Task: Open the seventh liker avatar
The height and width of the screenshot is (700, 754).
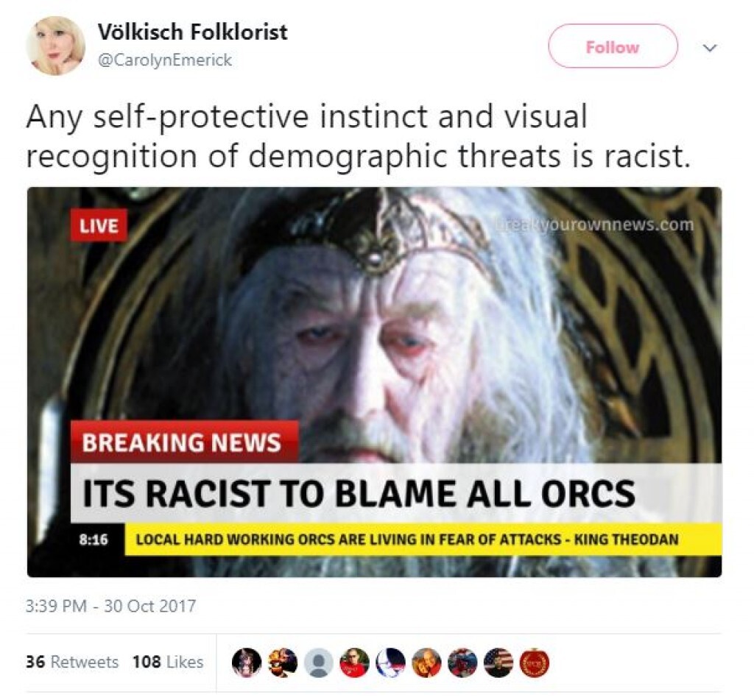Action: click(462, 662)
